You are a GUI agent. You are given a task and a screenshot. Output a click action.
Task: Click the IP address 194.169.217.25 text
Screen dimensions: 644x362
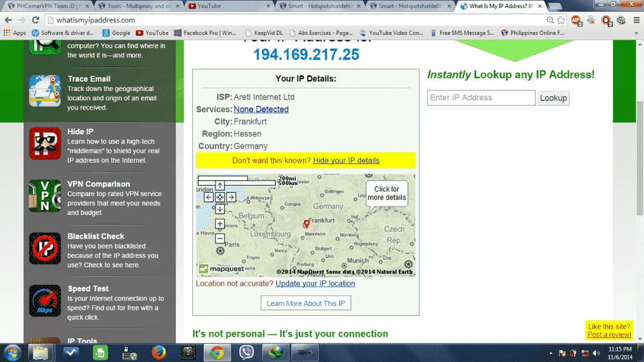click(306, 55)
